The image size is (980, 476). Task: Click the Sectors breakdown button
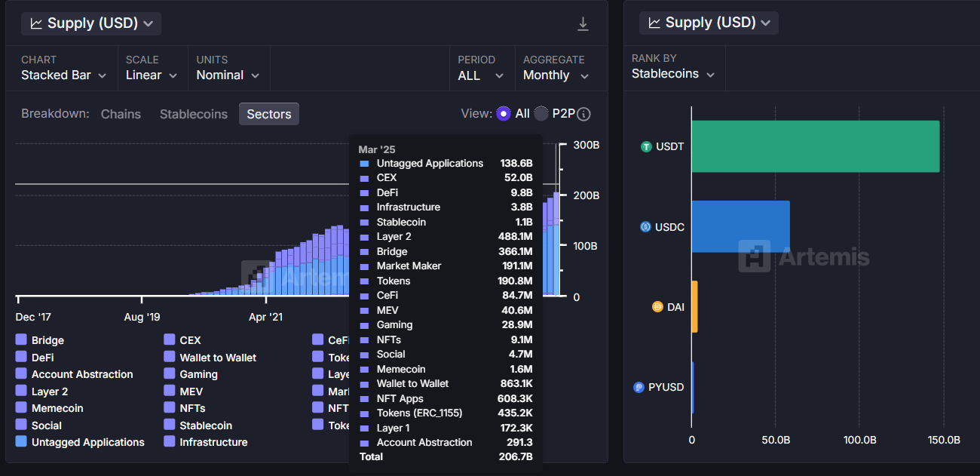click(x=269, y=114)
